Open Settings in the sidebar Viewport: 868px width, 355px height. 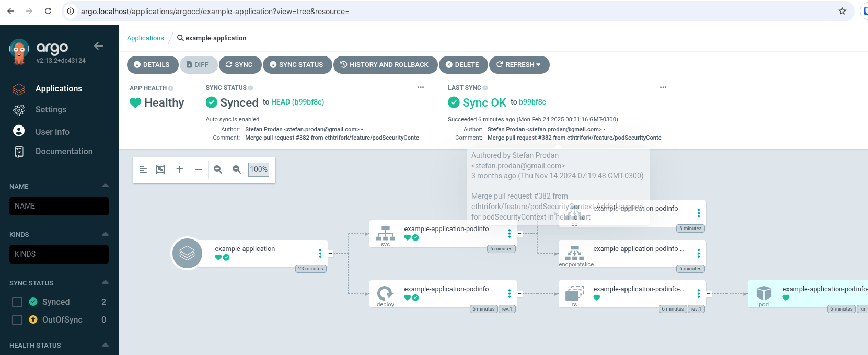coord(51,110)
